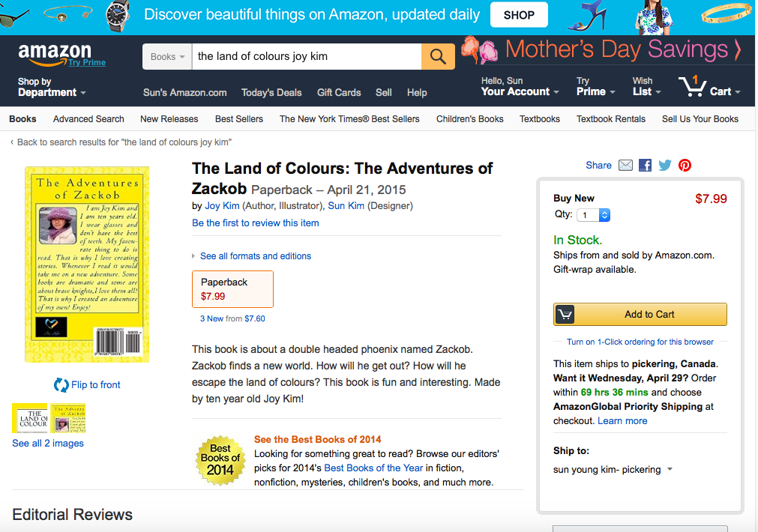Click in the search text field

click(306, 56)
